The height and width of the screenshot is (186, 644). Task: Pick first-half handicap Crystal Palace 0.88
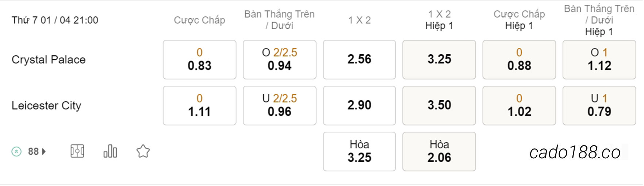[x=519, y=59]
